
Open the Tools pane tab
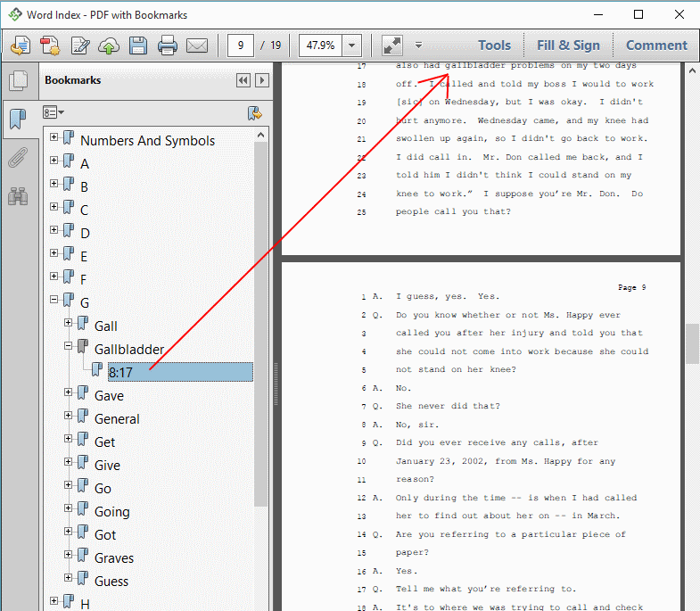tap(494, 45)
